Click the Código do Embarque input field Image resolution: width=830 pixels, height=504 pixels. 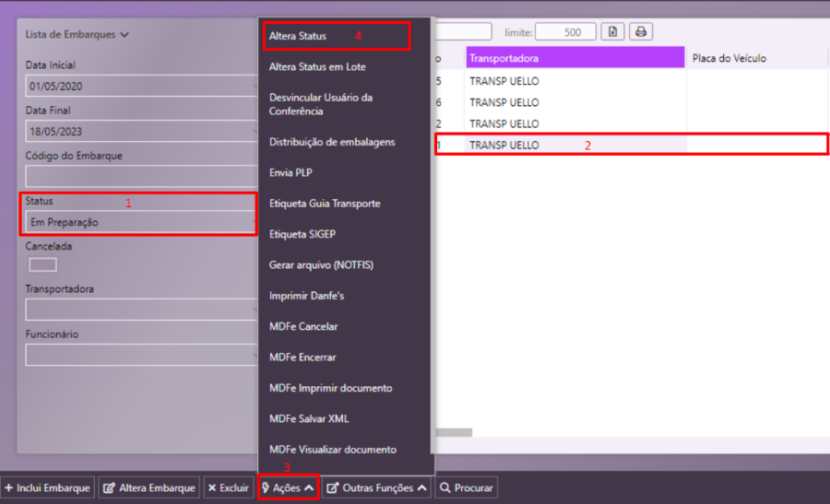[x=141, y=177]
